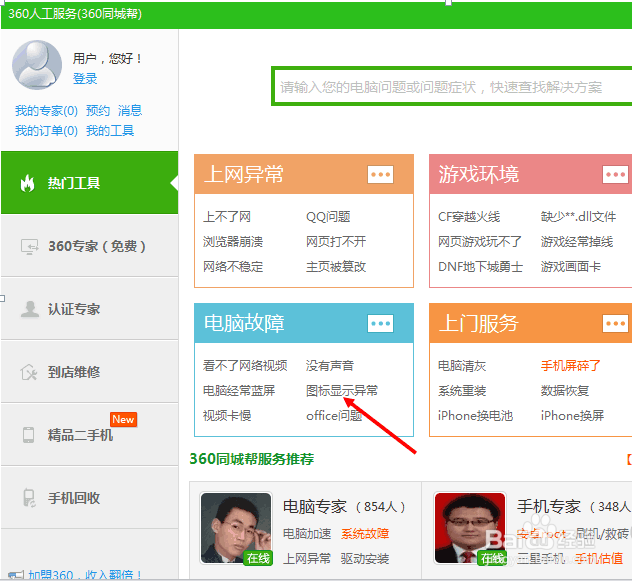
Task: Open more options for 游戏环境
Action: pyautogui.click(x=615, y=175)
